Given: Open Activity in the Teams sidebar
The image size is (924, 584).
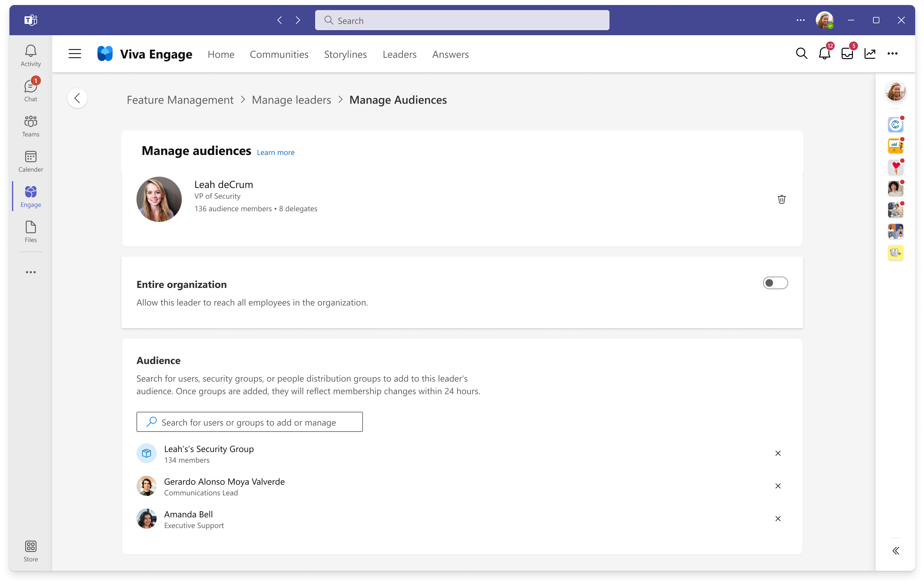Looking at the screenshot, I should (30, 54).
